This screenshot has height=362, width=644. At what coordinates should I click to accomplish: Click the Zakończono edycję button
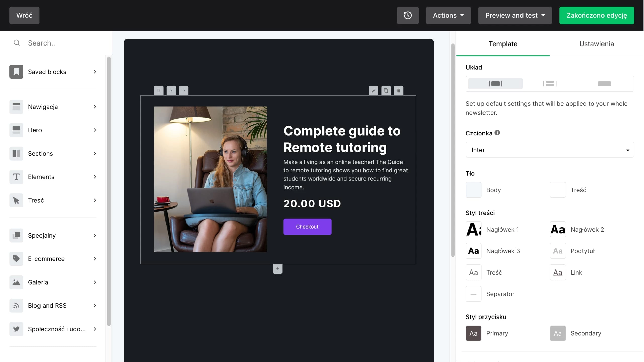[x=596, y=15]
